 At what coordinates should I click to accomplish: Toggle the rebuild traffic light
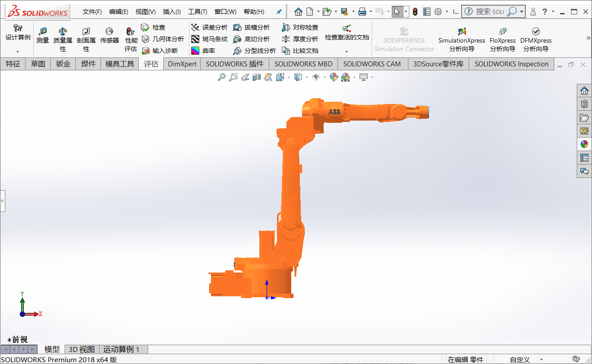click(415, 12)
